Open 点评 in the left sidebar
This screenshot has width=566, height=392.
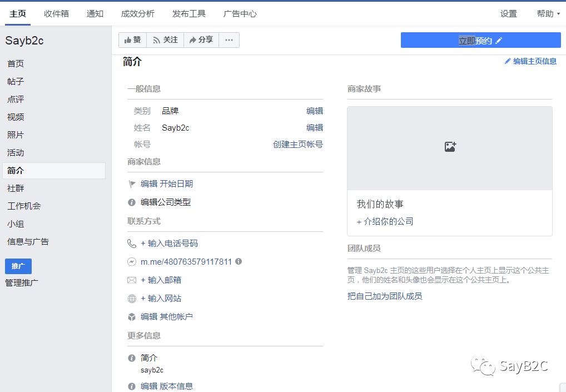coord(16,100)
